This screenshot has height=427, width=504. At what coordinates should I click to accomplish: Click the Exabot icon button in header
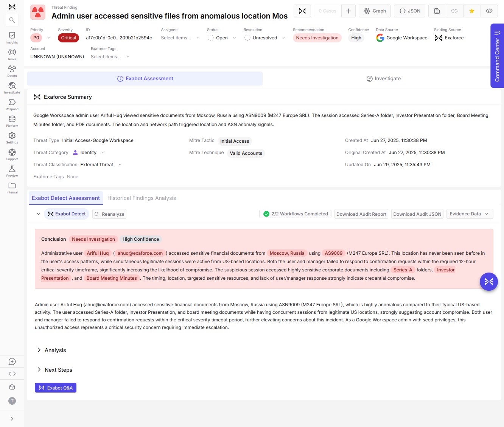302,11
